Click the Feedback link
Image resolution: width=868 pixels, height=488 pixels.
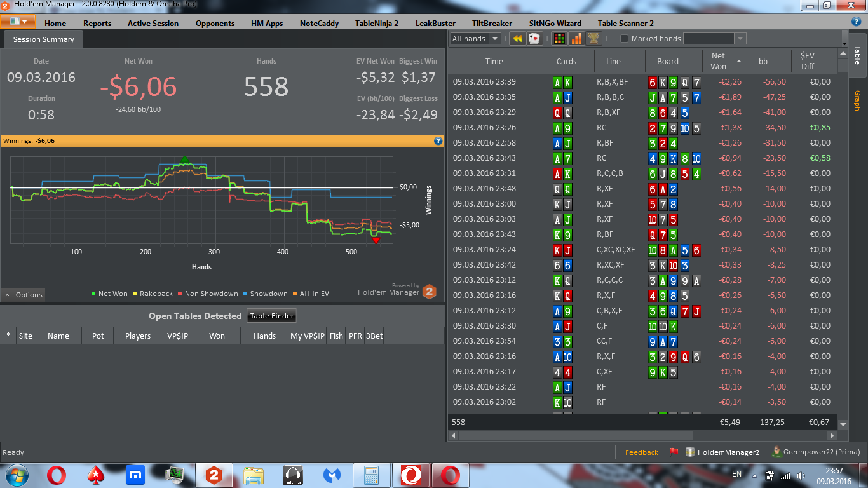pyautogui.click(x=642, y=452)
